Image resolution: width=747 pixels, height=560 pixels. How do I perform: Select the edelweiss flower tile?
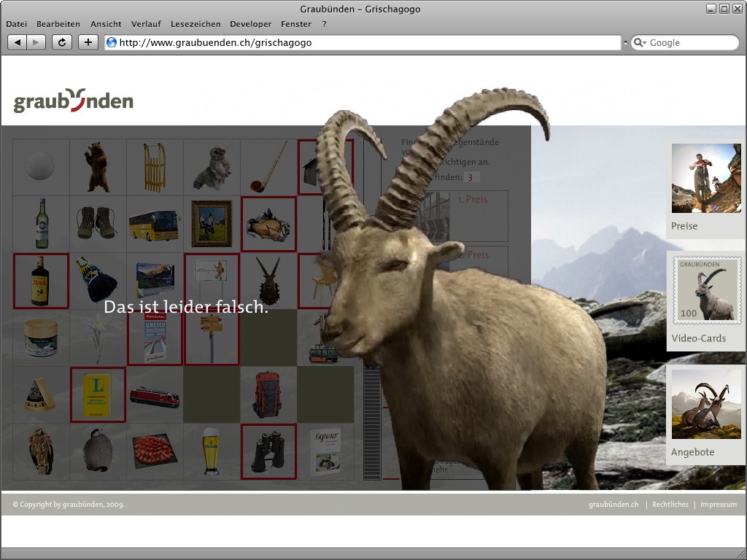(98, 338)
